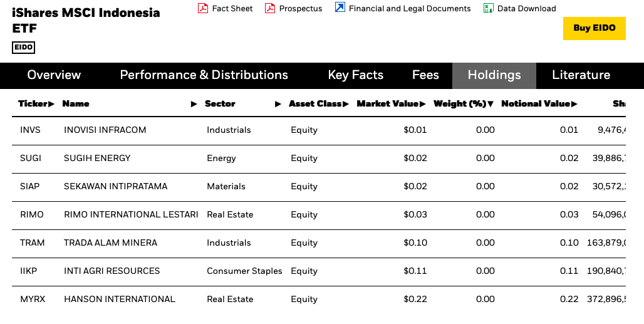Toggle Weight (%) descending sort arrow
This screenshot has width=644, height=324.
click(491, 104)
